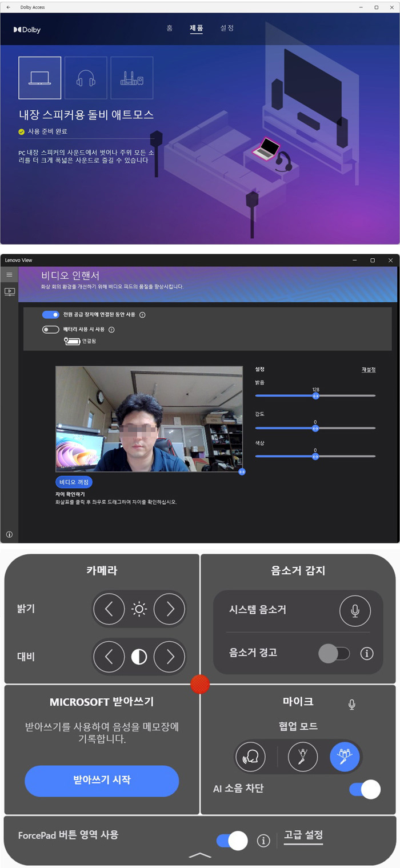Toggle the AI 소음 차단 switch

tap(365, 789)
